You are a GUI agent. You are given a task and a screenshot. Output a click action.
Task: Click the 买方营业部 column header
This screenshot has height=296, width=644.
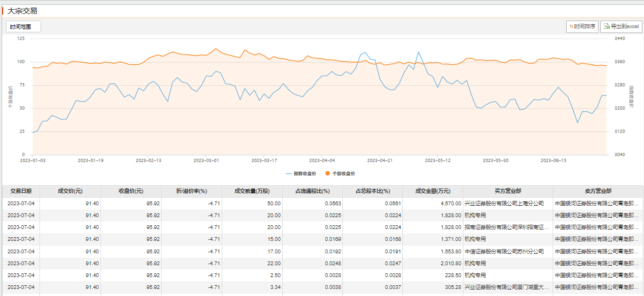(x=508, y=191)
